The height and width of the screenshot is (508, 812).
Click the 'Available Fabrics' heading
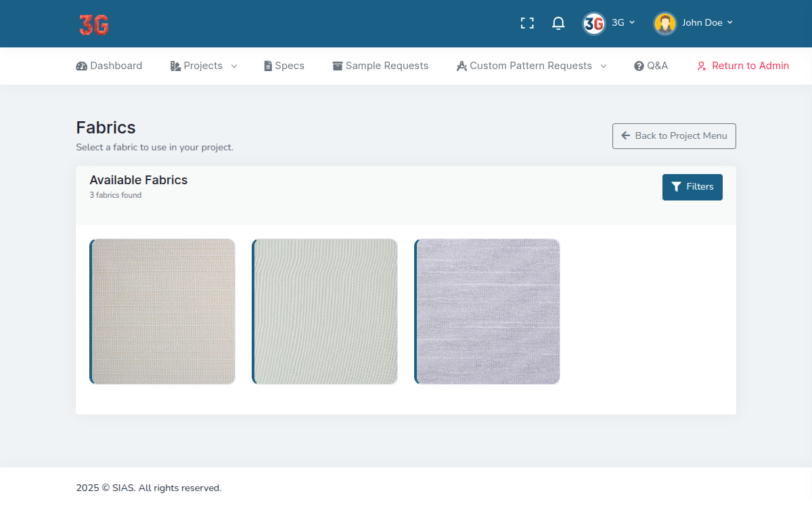139,180
